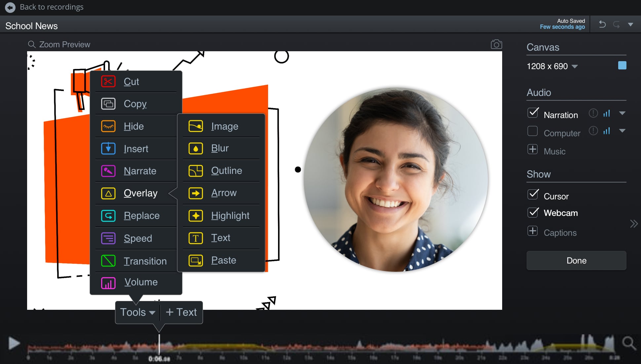Click the Highlight overlay icon
The image size is (641, 364).
coord(195,216)
